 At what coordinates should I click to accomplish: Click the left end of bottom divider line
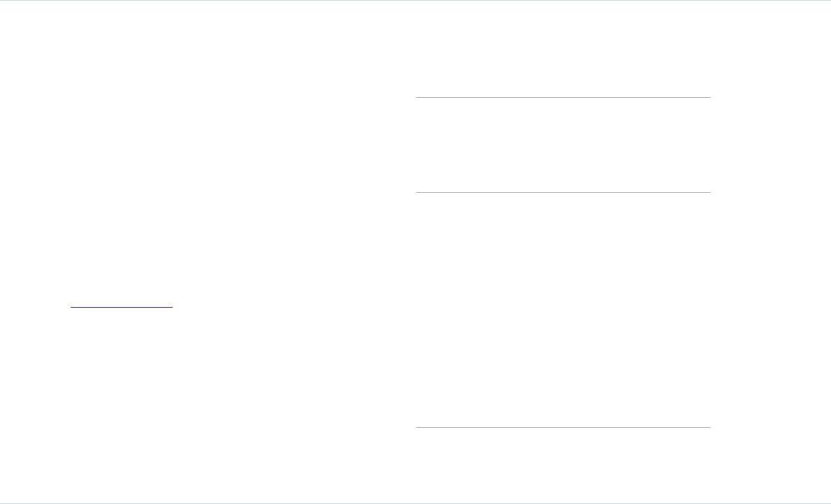pyautogui.click(x=417, y=427)
